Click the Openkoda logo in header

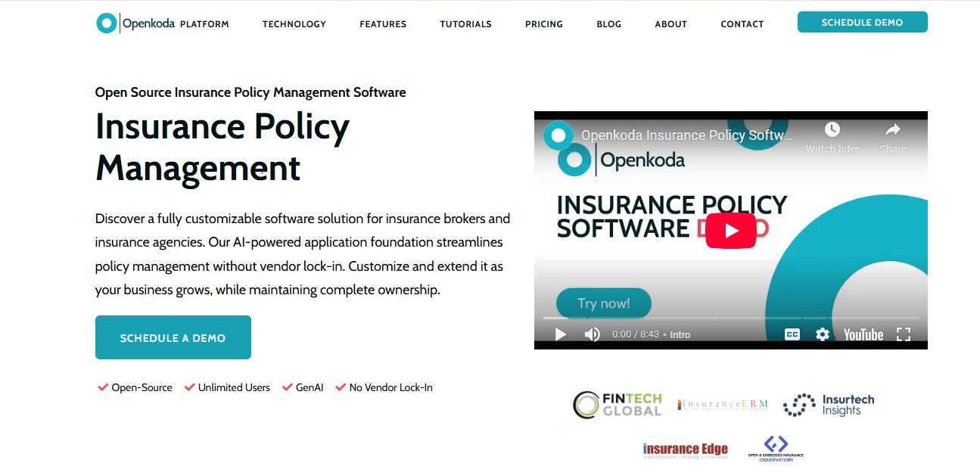click(135, 23)
